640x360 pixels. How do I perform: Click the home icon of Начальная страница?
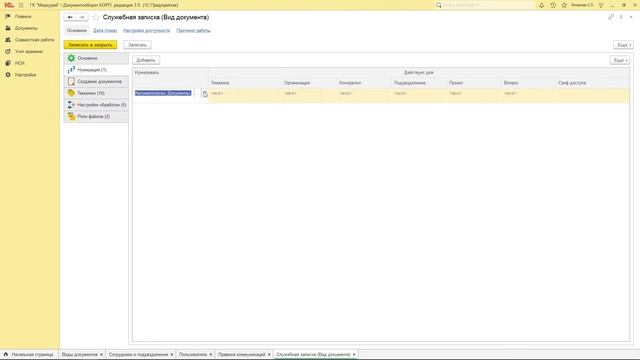[x=6, y=354]
